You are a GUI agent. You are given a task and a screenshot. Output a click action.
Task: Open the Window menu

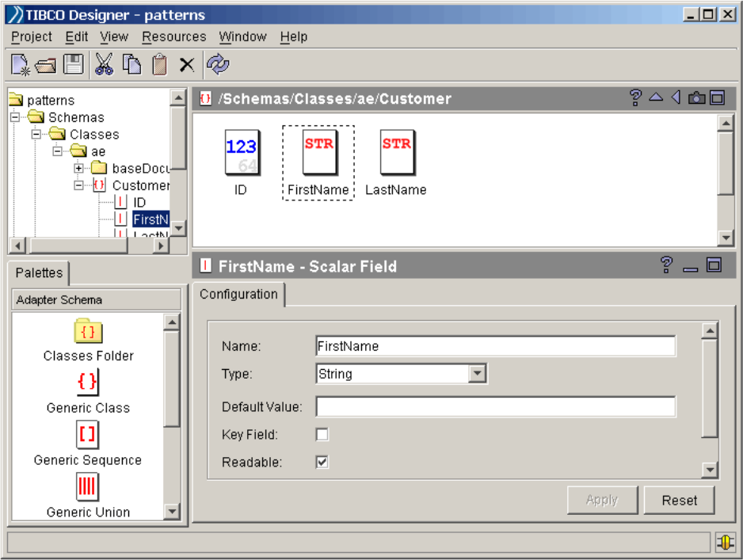click(242, 36)
